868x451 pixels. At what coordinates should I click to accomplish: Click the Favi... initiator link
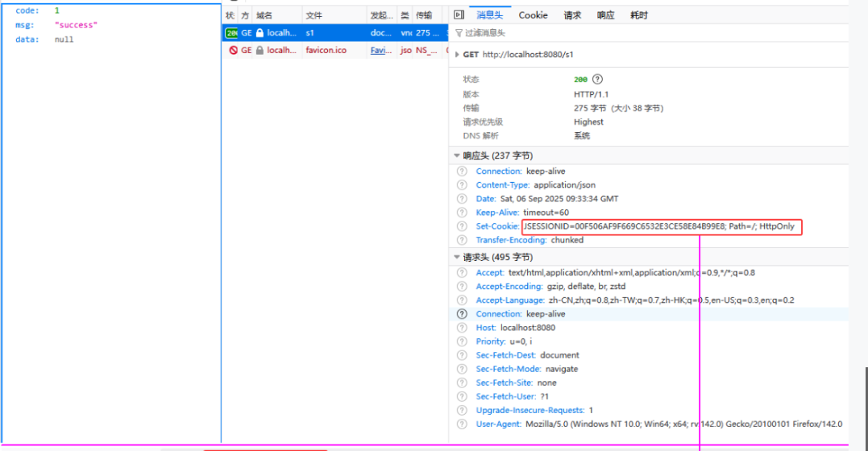(x=379, y=50)
